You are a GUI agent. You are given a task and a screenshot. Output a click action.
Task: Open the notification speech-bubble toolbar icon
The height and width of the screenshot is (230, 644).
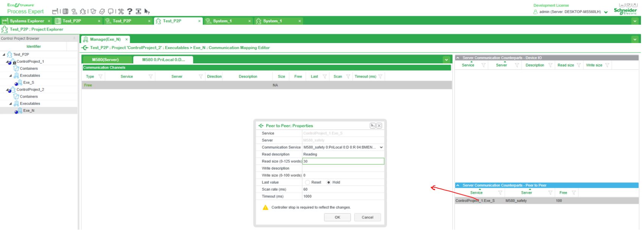(111, 11)
